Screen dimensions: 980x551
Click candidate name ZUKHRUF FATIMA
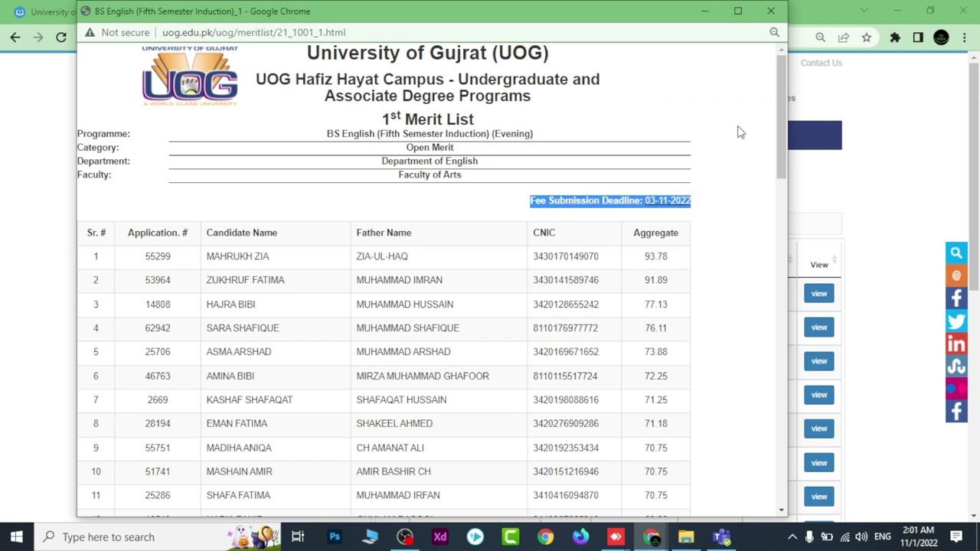point(245,280)
